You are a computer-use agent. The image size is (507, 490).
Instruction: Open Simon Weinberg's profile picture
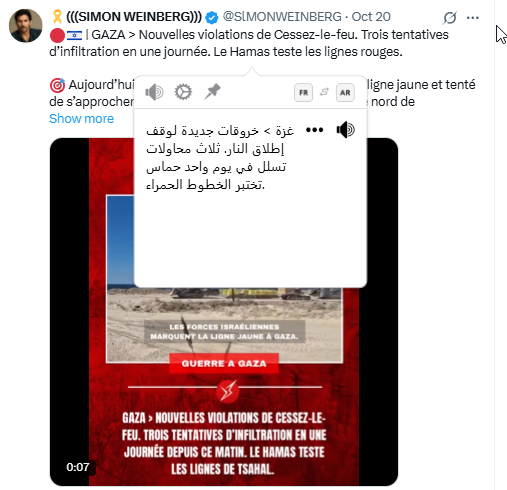click(26, 26)
